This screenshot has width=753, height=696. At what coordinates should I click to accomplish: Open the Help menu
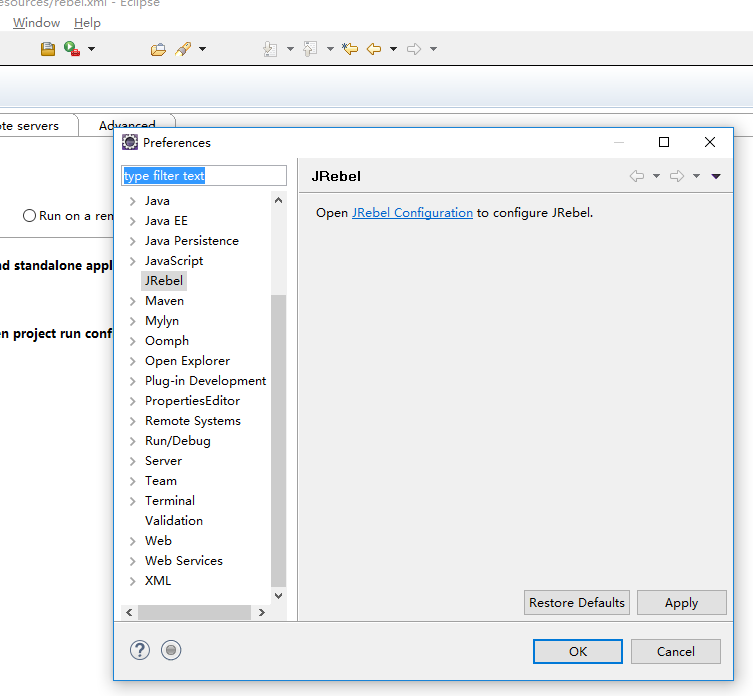(87, 23)
